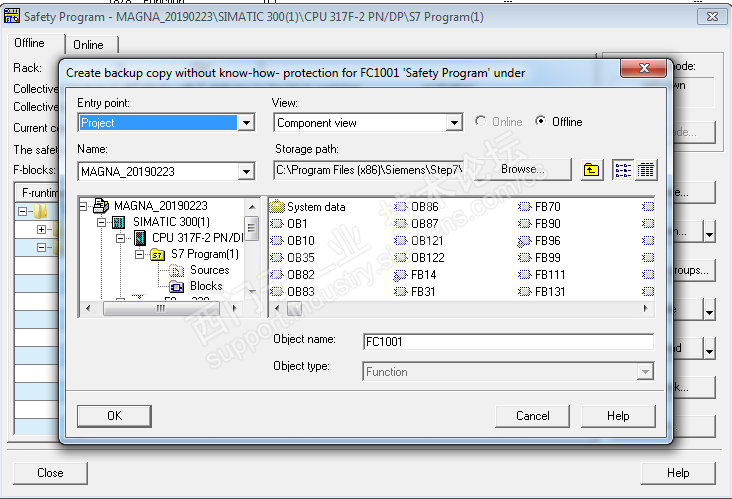
Task: Select S7 Program(1) in tree
Action: (x=195, y=254)
